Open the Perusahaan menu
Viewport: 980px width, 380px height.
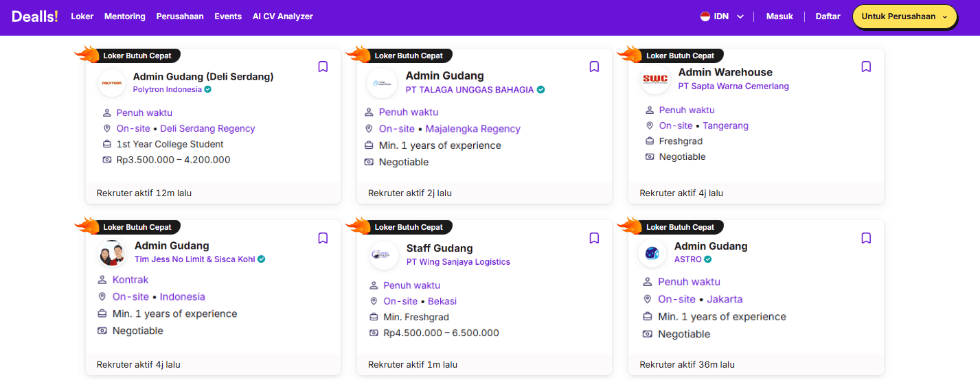click(x=180, y=16)
